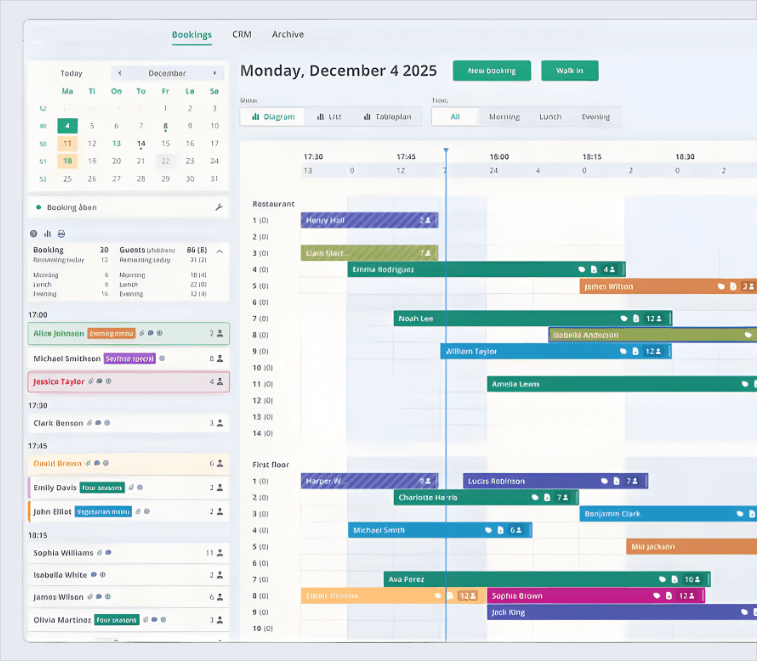Click the comment icon on Noah Lee's booking bar
The width and height of the screenshot is (757, 661).
pos(624,318)
